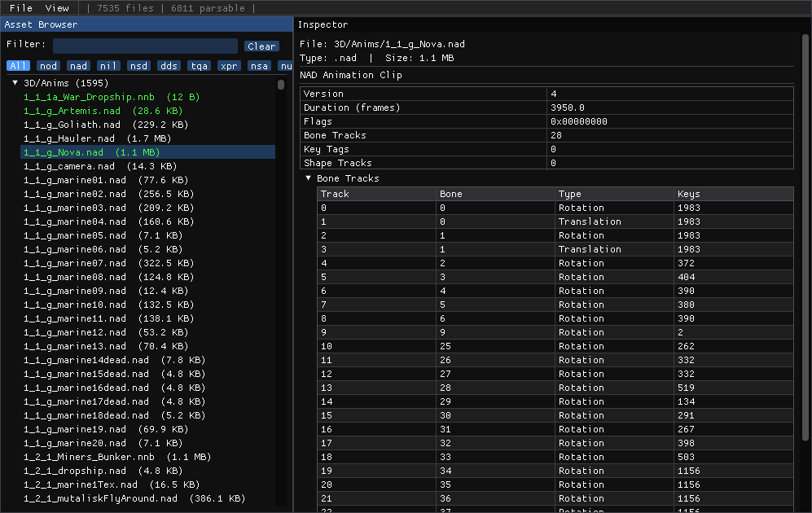Open the File menu

(x=20, y=8)
